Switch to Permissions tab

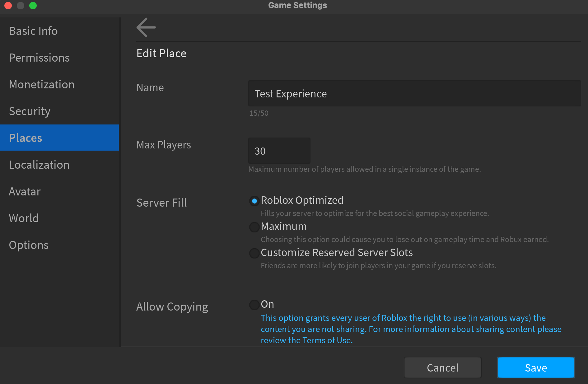pos(39,58)
